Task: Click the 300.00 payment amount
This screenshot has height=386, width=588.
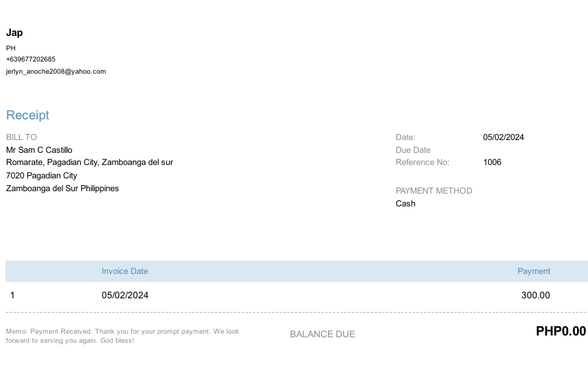Action: pos(535,295)
